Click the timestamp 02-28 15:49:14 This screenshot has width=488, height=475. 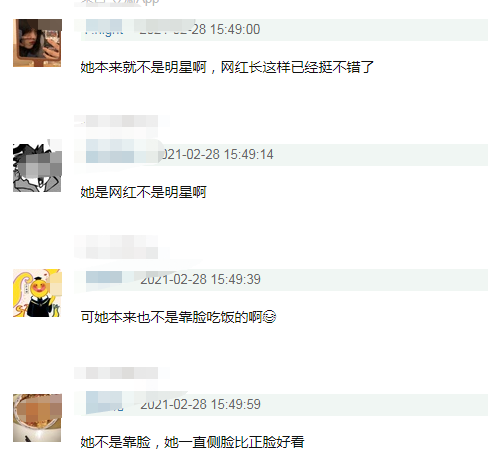point(218,154)
